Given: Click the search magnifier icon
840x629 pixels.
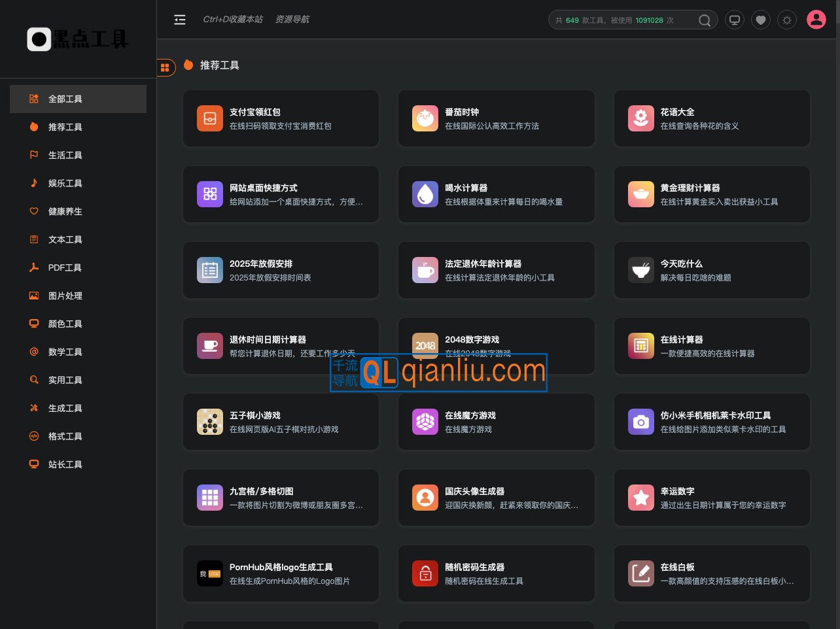Looking at the screenshot, I should (x=705, y=20).
